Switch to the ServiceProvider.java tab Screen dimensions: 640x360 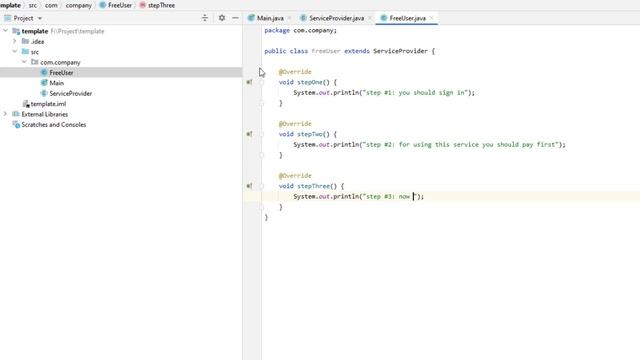click(x=336, y=18)
